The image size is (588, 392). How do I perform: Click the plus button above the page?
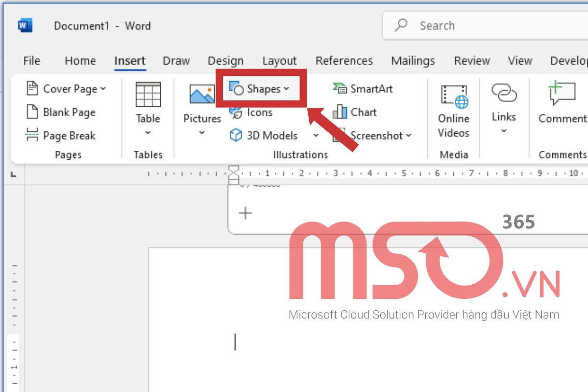(x=245, y=213)
